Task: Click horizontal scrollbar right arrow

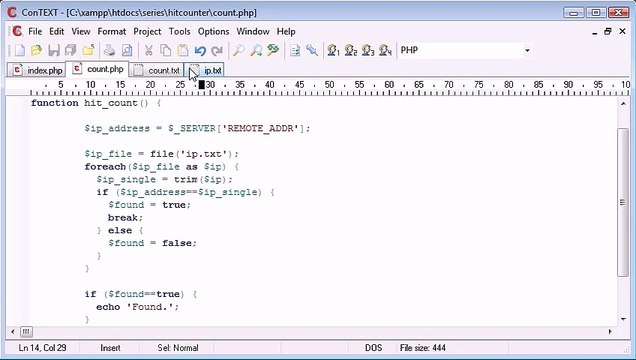Action: point(610,332)
